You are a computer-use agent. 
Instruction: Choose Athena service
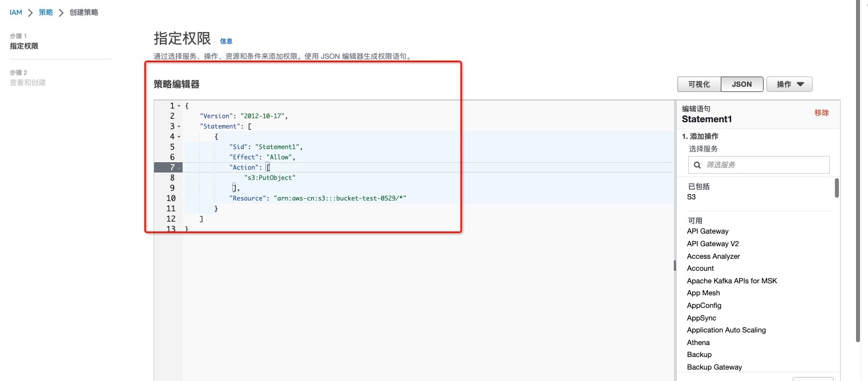point(699,343)
